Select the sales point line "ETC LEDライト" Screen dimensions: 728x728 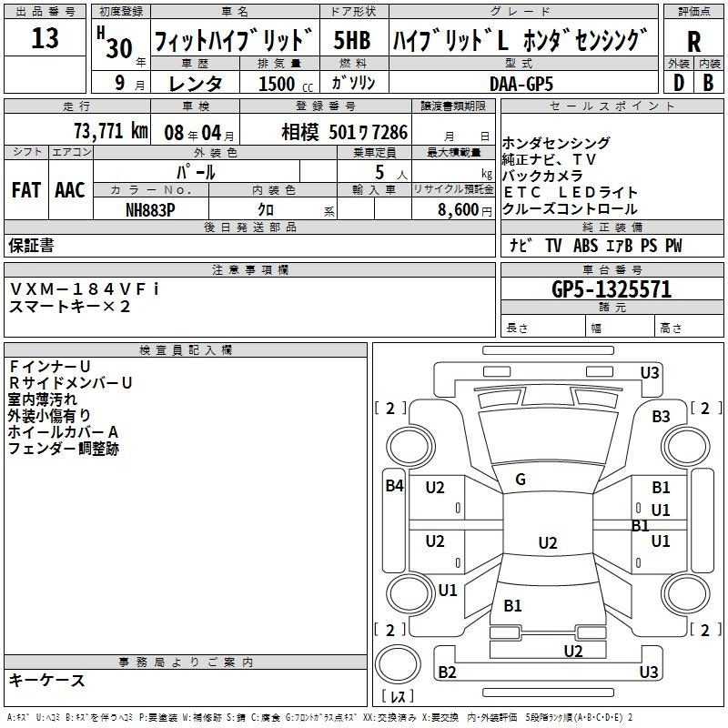click(571, 192)
